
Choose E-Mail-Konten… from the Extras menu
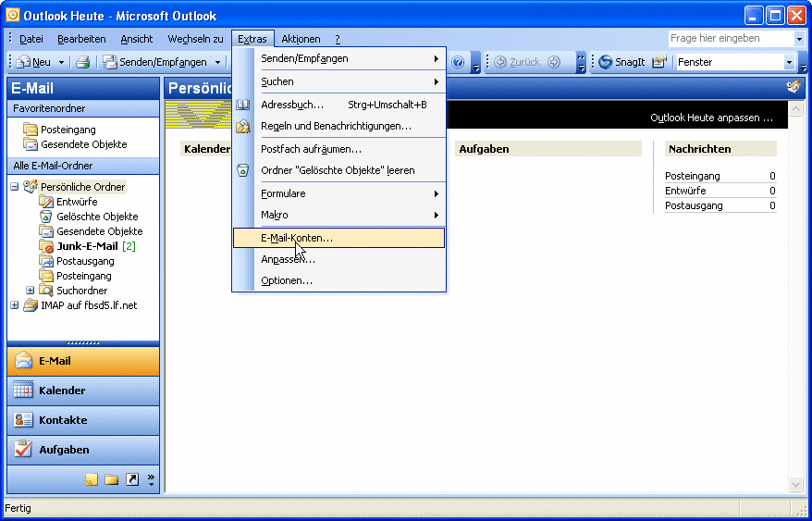[x=339, y=238]
